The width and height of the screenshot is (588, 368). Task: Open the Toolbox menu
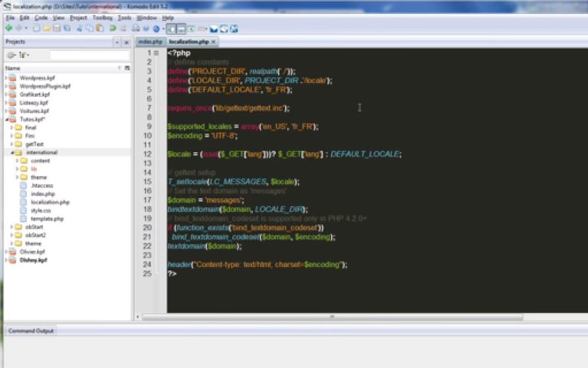(x=103, y=18)
